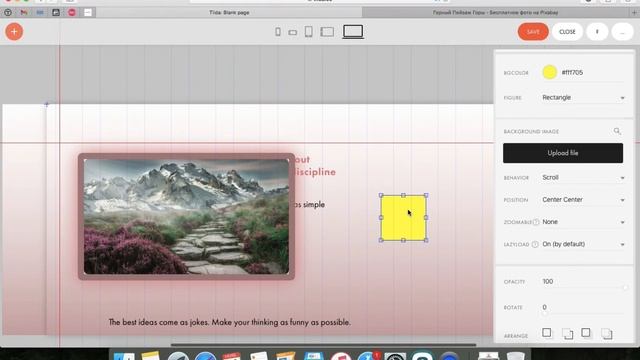Viewport: 640px width, 360px height.
Task: Select the mountain landscape image on canvas
Action: coord(186,217)
